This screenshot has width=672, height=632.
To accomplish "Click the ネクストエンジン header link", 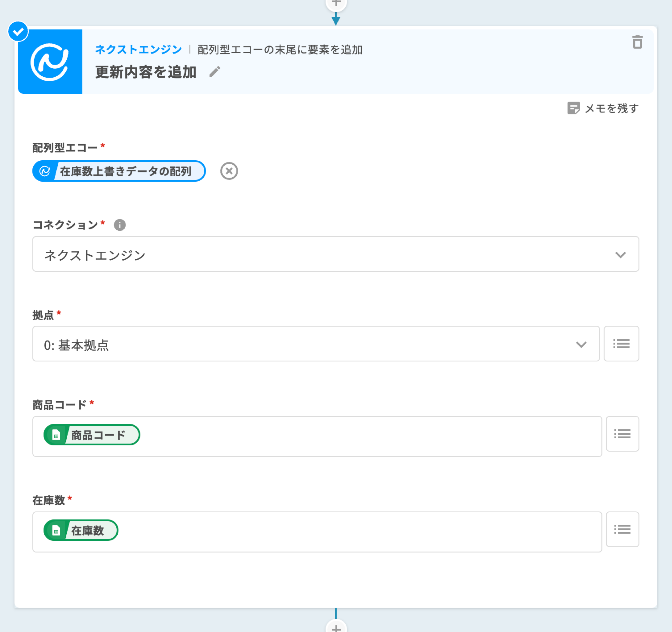I will tap(138, 50).
